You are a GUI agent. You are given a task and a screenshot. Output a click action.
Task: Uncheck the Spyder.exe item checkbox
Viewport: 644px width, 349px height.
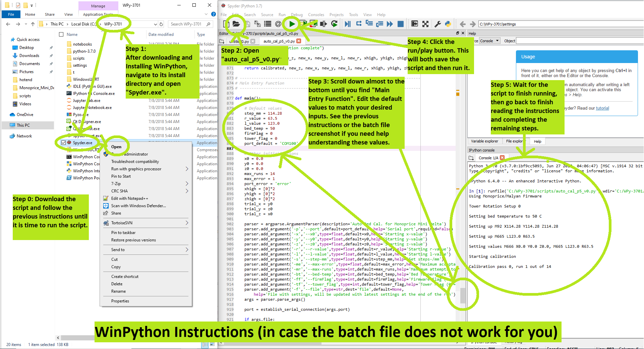click(x=63, y=142)
